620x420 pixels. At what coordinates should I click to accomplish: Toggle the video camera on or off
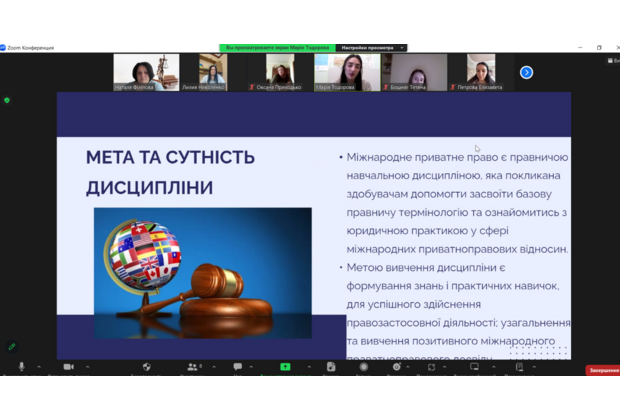pos(68,367)
